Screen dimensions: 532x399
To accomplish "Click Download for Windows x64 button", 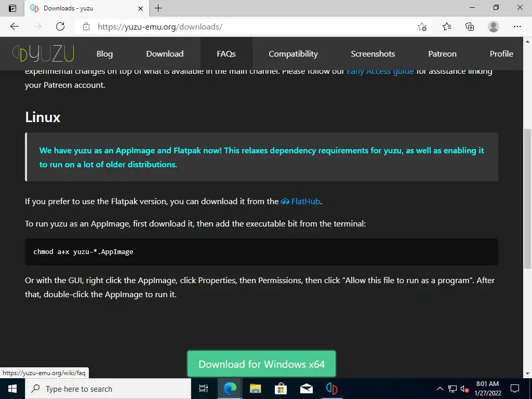I will pos(262,364).
